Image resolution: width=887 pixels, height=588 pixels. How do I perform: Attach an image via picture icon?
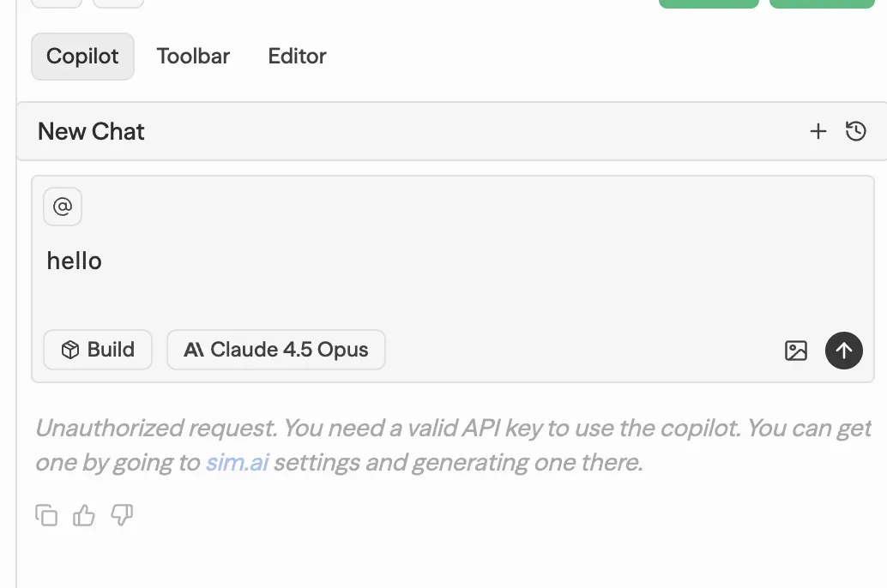pyautogui.click(x=796, y=350)
